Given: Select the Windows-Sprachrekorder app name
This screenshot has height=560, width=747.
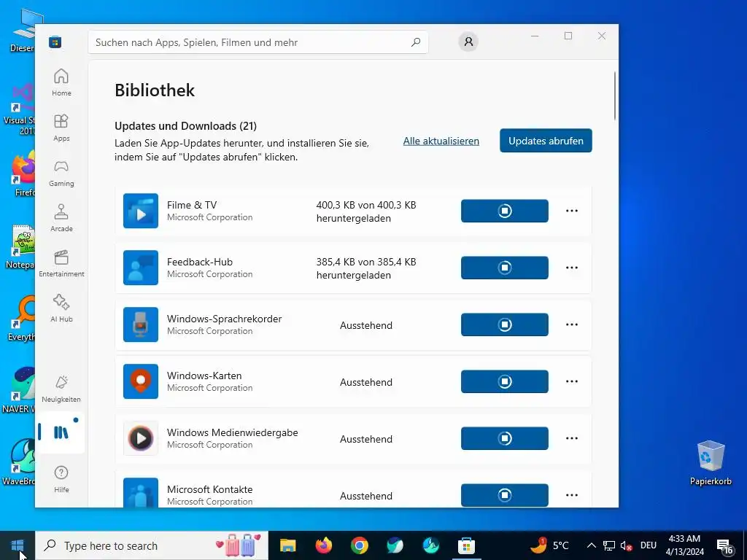Looking at the screenshot, I should [225, 319].
